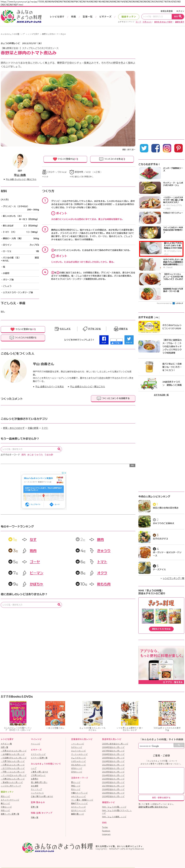This screenshot has height=868, width=185.
Task: Select the 健康キッチン header button
Action: (129, 16)
